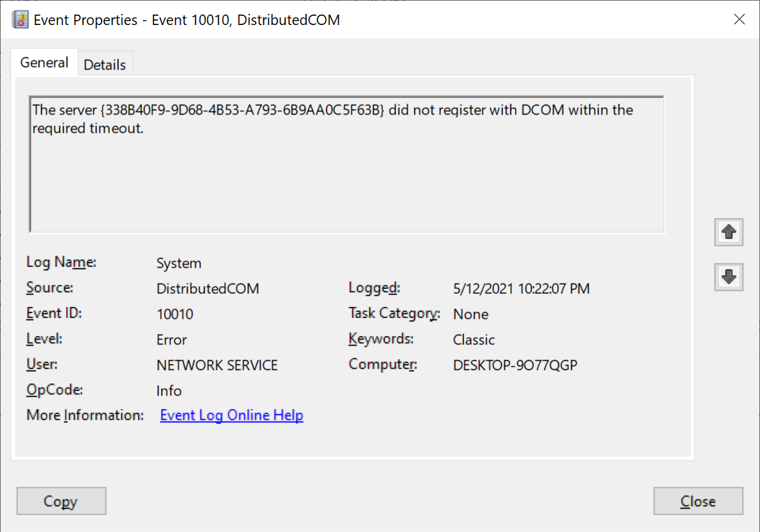Go to the next event with down arrow

pos(729,276)
